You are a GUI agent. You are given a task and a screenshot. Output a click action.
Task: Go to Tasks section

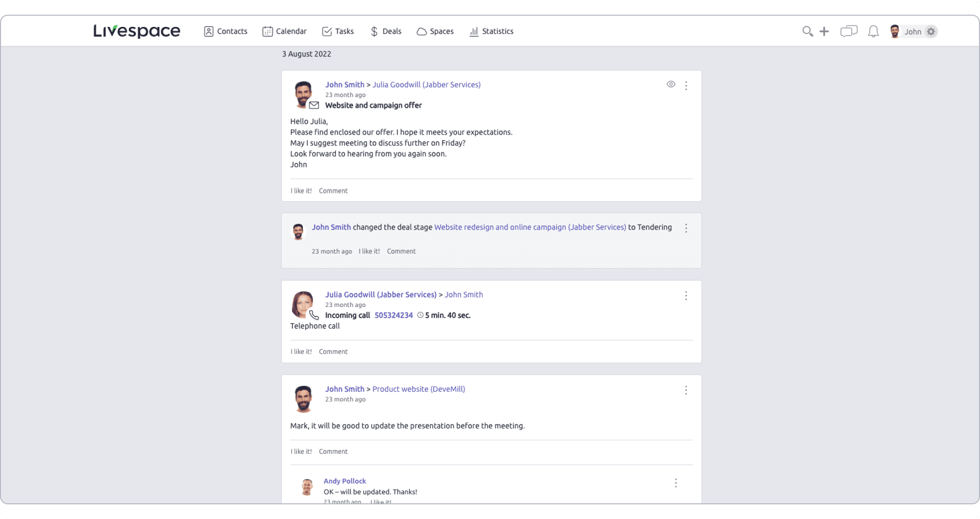tap(338, 31)
